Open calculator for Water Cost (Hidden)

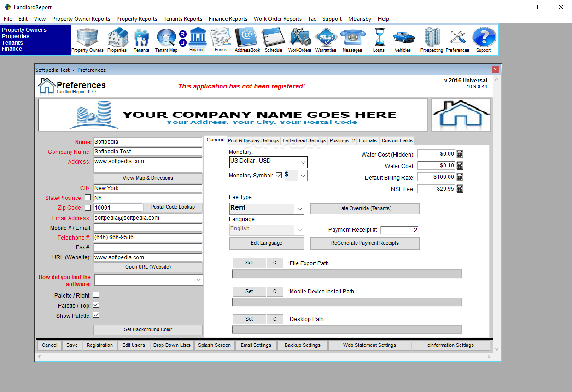[x=460, y=154]
